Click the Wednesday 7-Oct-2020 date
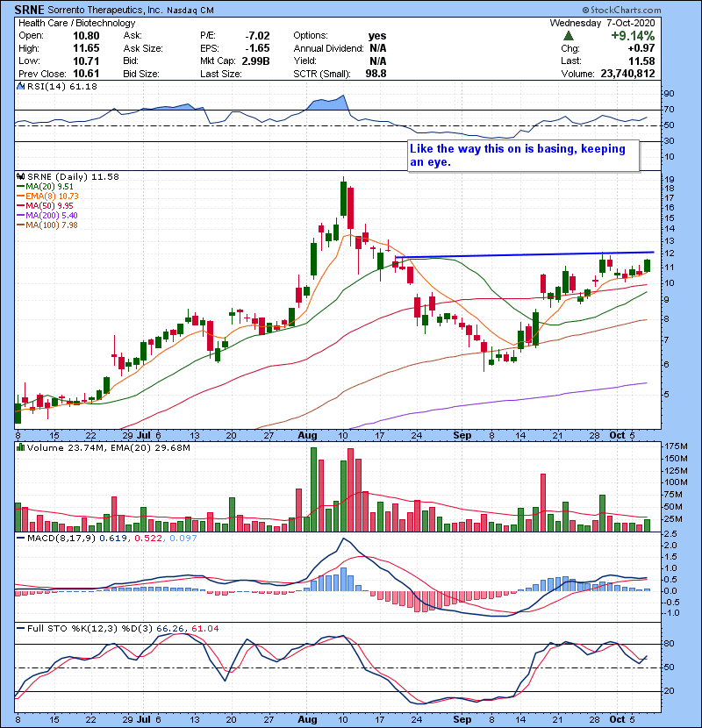 coord(602,23)
